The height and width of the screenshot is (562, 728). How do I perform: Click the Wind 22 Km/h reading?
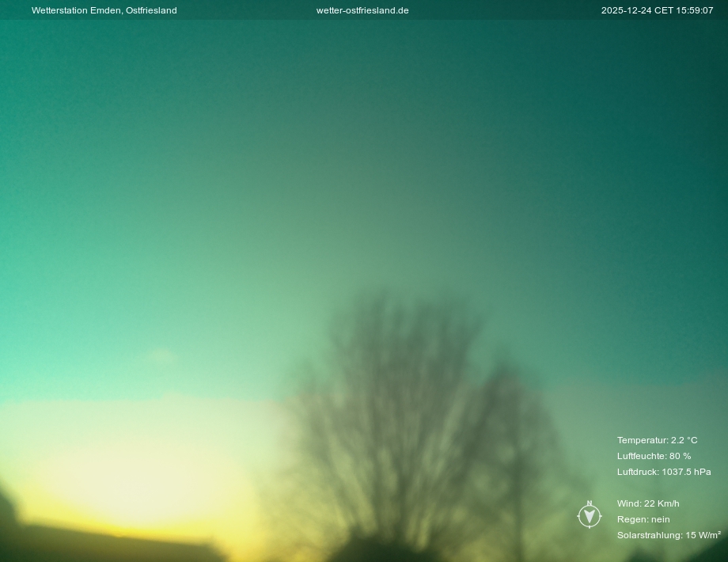[648, 503]
